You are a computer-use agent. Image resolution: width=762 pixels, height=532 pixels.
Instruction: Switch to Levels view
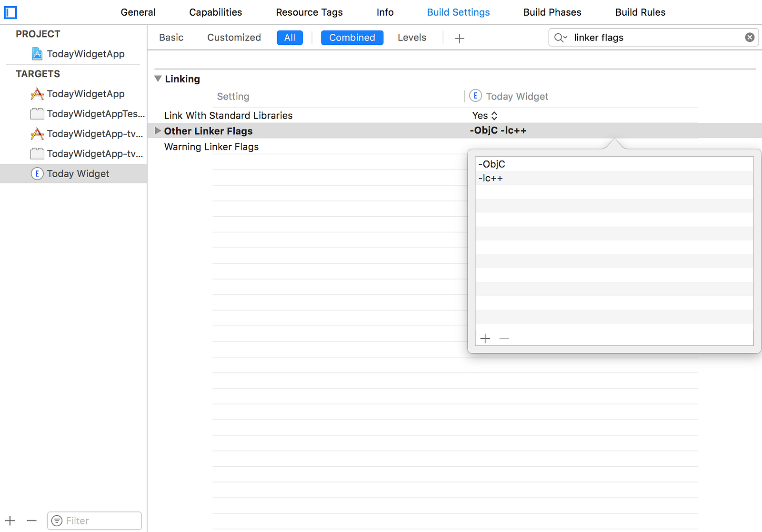pyautogui.click(x=412, y=38)
